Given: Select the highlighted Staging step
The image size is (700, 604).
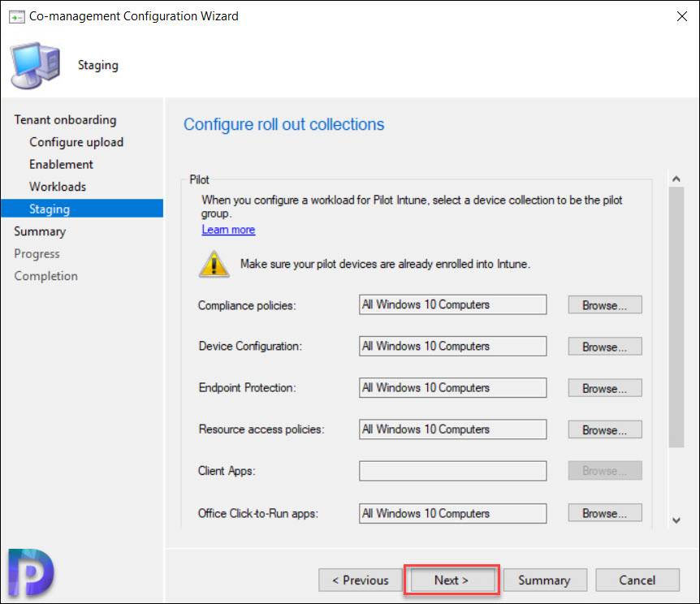Looking at the screenshot, I should (82, 209).
